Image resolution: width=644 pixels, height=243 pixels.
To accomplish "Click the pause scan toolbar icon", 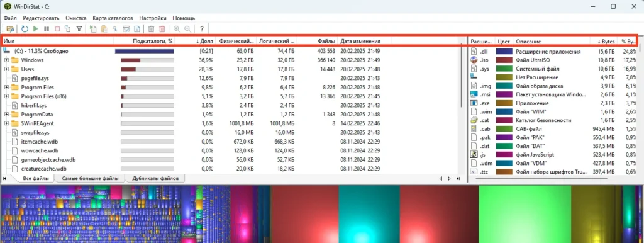I will pyautogui.click(x=47, y=29).
